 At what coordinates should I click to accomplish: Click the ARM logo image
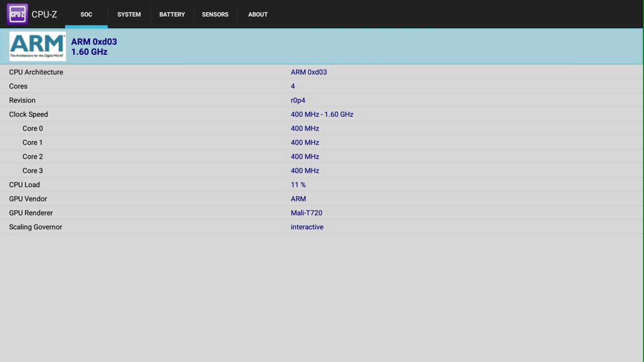point(37,46)
